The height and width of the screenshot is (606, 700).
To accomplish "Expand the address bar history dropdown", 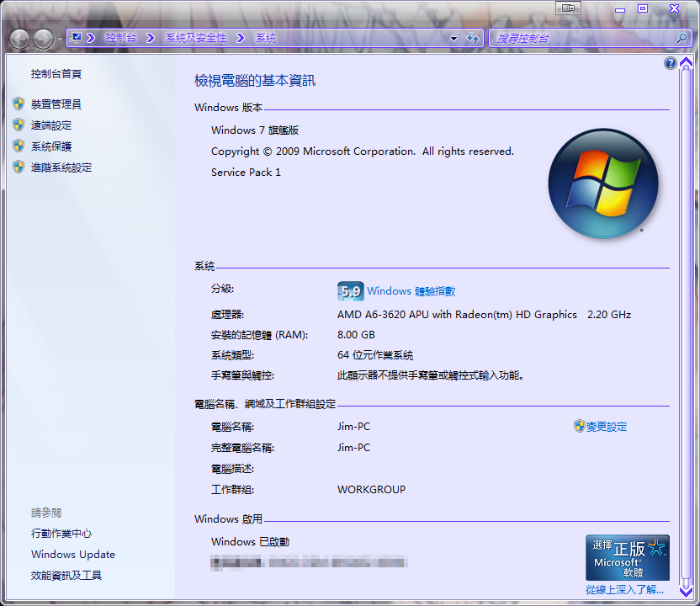I will coord(453,38).
